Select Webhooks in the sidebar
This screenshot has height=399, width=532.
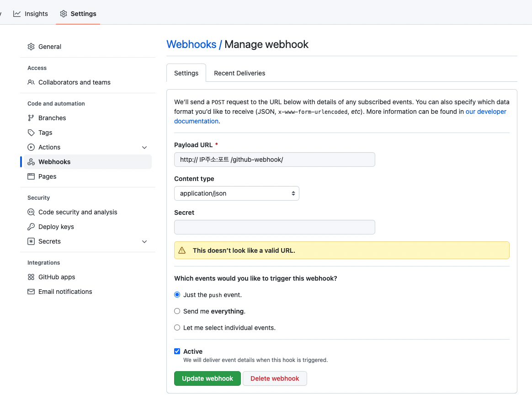(88, 162)
